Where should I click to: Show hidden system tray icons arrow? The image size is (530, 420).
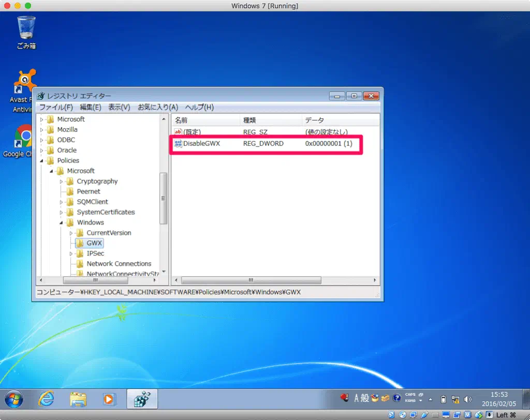click(x=430, y=399)
